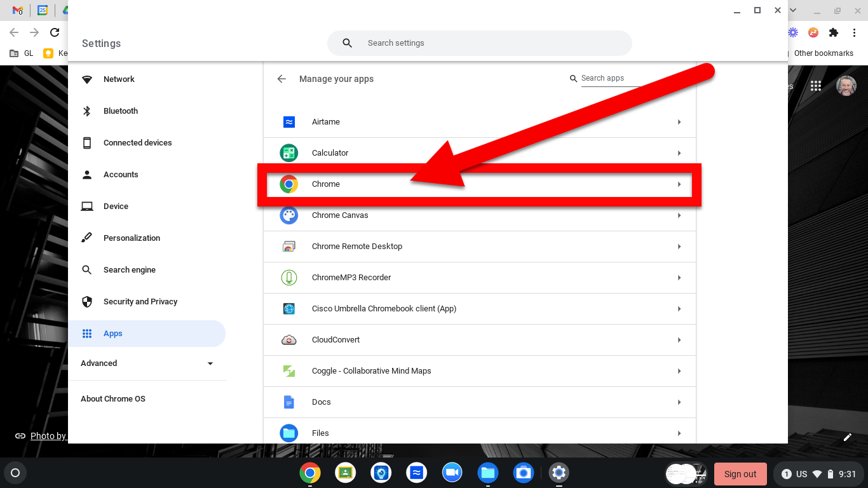Open the Files app from the shelf
This screenshot has width=868, height=488.
click(x=488, y=473)
